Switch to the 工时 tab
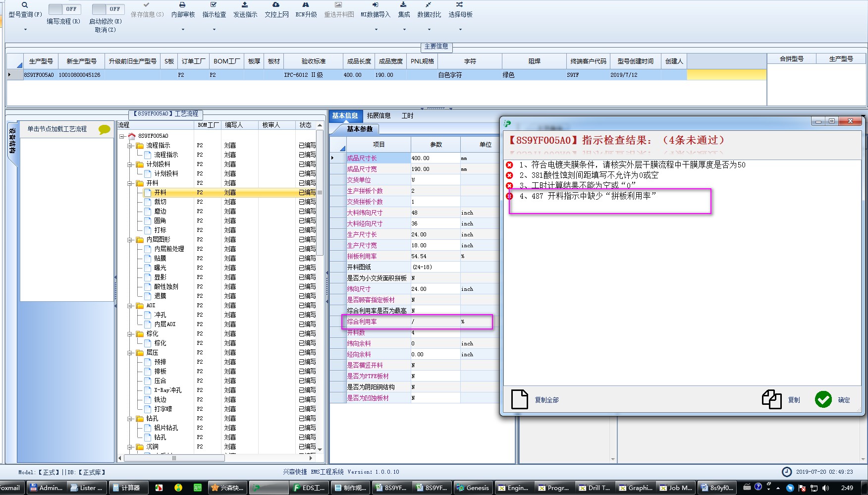868x495 pixels. click(x=407, y=115)
